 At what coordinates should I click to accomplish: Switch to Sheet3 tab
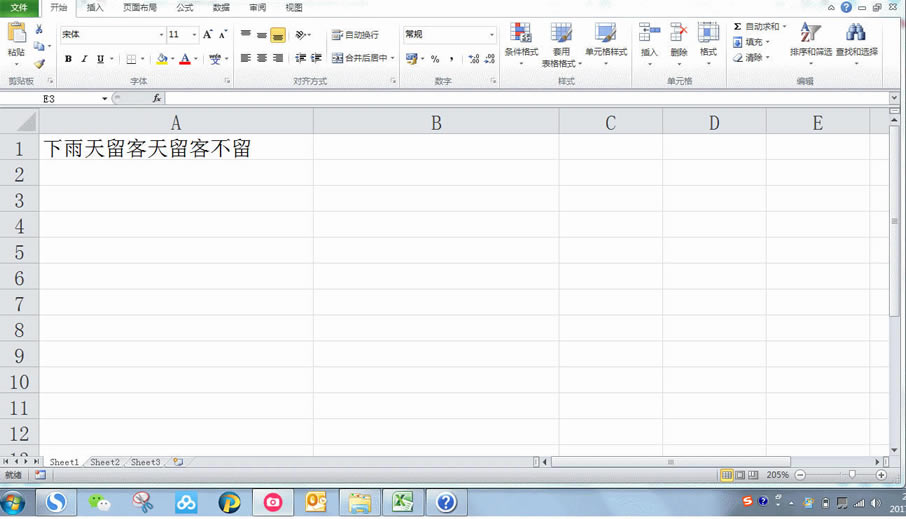(146, 462)
